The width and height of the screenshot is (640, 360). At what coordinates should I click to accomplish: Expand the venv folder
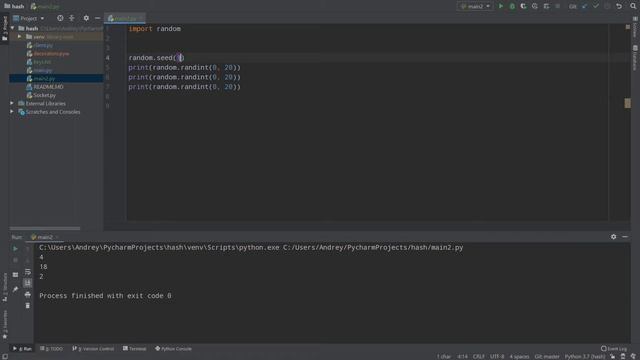pyautogui.click(x=19, y=37)
